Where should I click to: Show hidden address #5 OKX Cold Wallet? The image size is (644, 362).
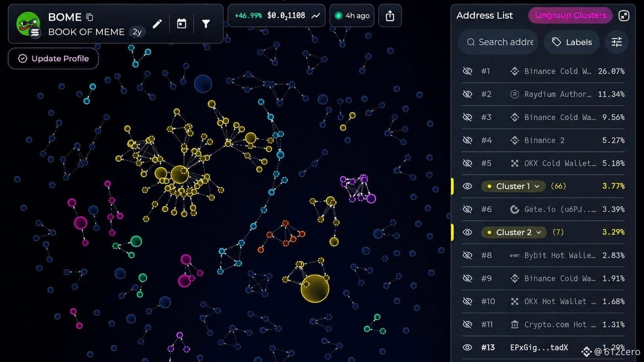click(468, 163)
